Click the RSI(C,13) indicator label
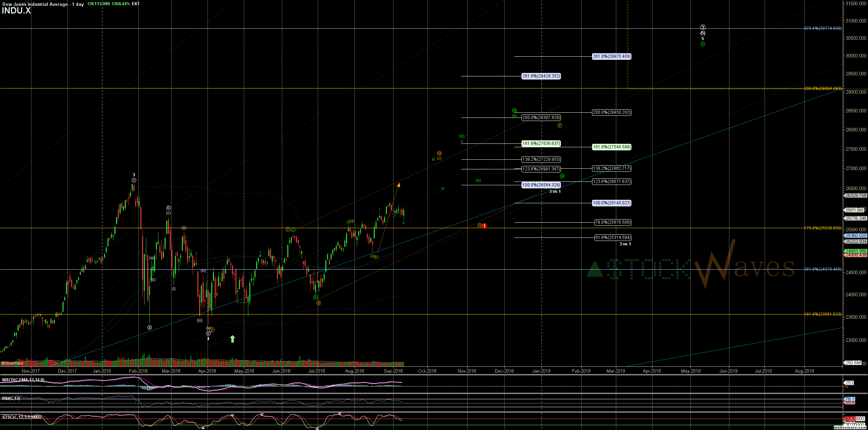 [11, 398]
